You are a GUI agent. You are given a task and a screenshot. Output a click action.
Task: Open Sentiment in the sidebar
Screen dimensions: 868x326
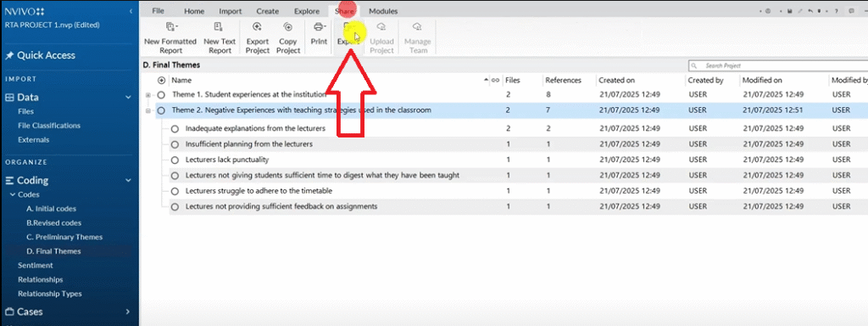36,265
